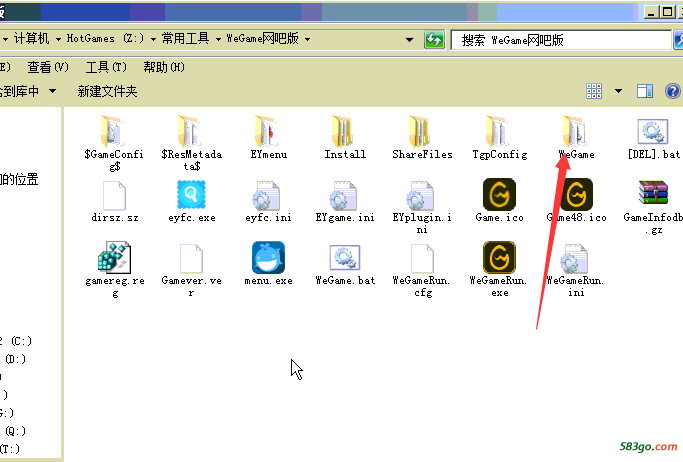The image size is (683, 462).
Task: Expand dropdown after WeGame网吧版 breadcrumb
Action: click(308, 39)
